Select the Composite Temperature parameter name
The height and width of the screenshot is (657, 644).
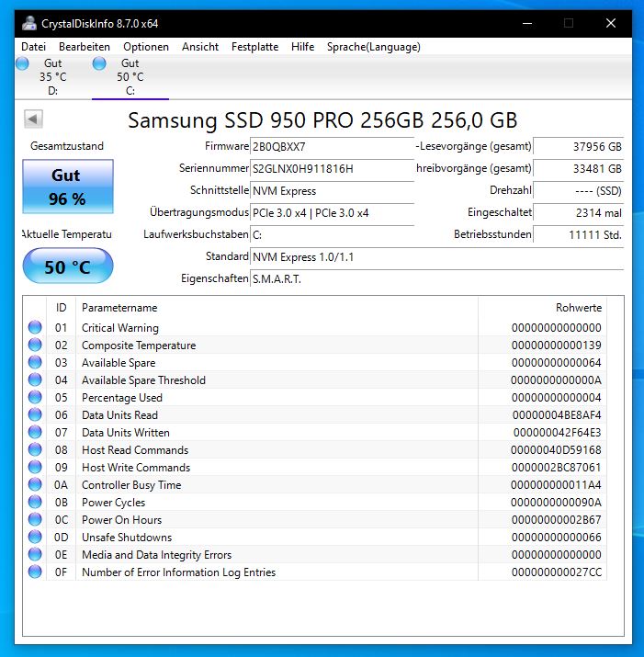[139, 345]
